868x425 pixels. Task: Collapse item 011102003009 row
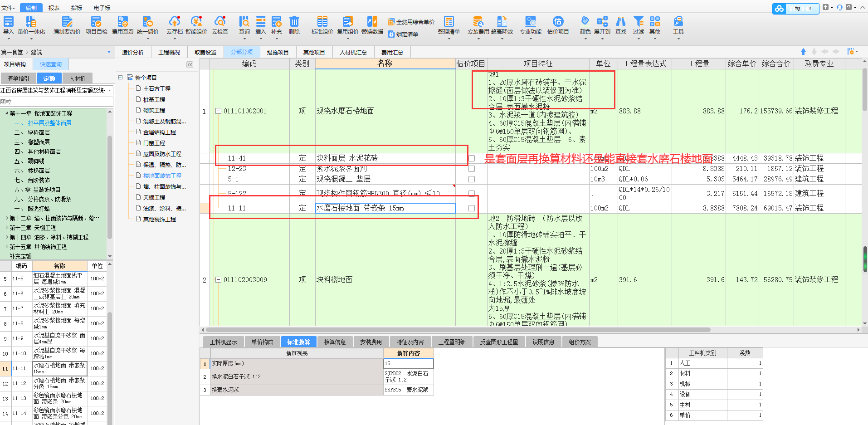click(218, 280)
